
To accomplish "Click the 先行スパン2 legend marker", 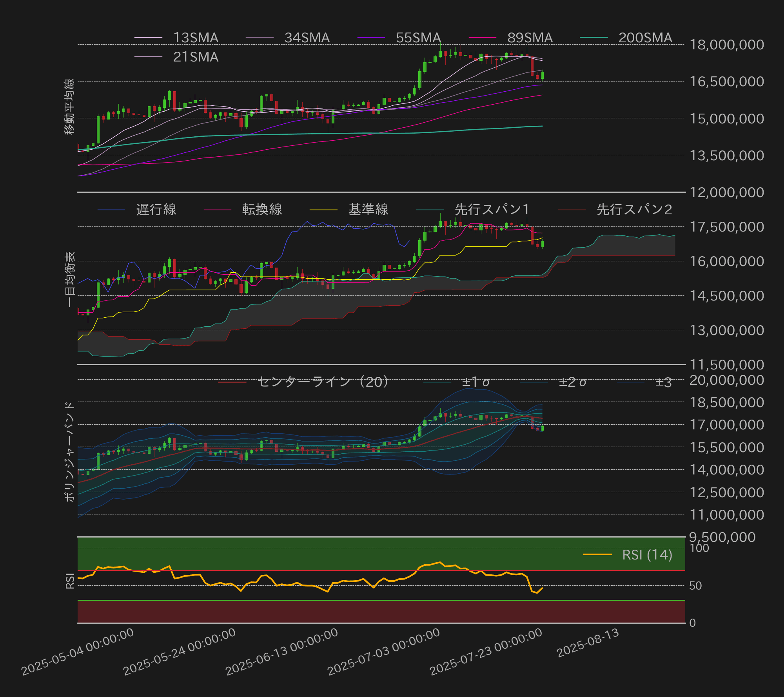I will pos(572,210).
